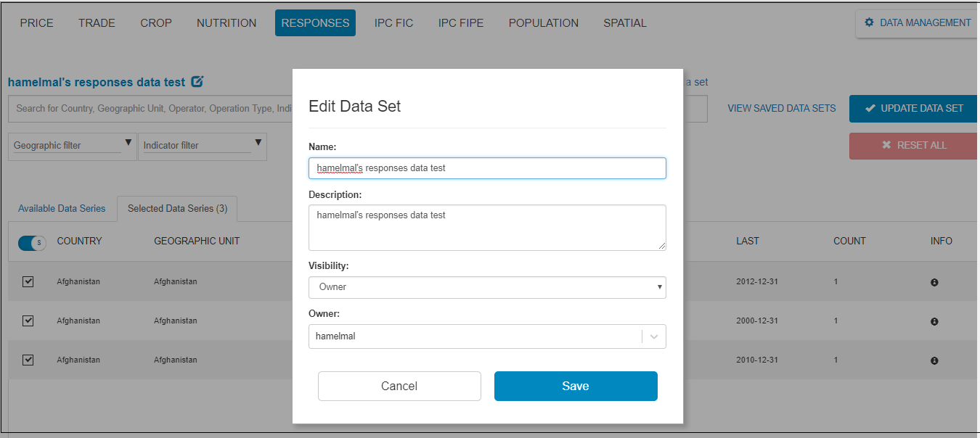The image size is (980, 438).
Task: Click the edit icon beside data set title
Action: [x=197, y=82]
